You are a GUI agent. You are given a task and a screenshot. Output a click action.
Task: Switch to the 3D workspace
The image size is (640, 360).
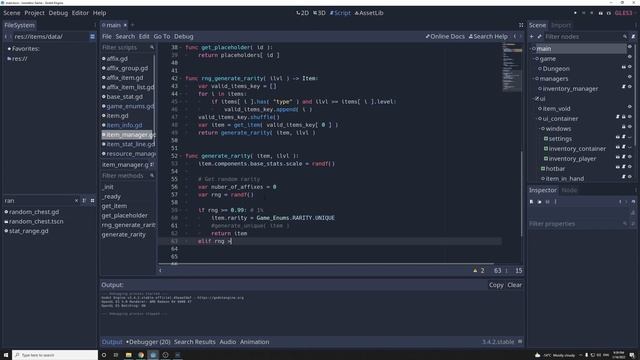coord(319,13)
